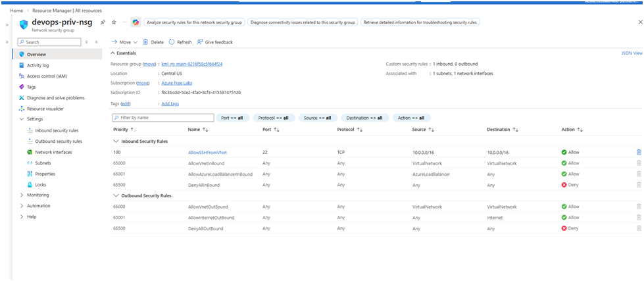
Task: Open the resource group link
Action: (192, 64)
